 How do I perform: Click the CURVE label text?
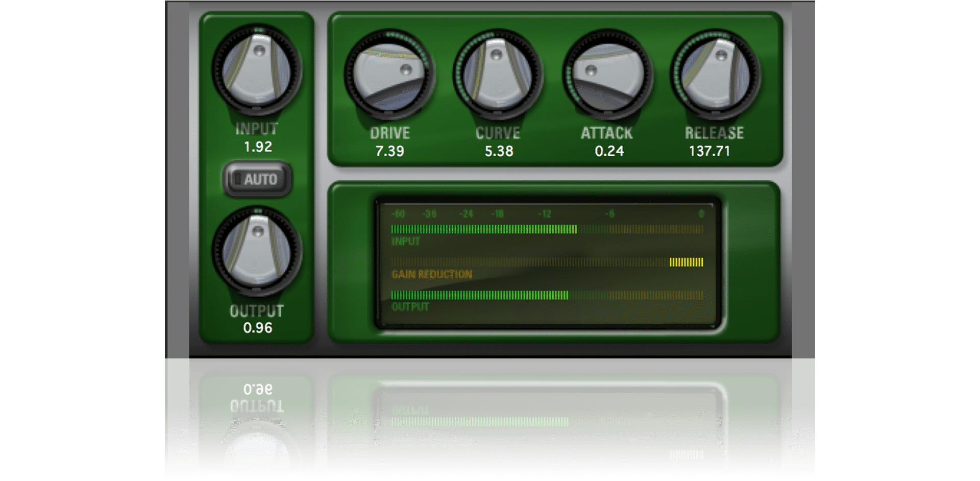pos(498,133)
